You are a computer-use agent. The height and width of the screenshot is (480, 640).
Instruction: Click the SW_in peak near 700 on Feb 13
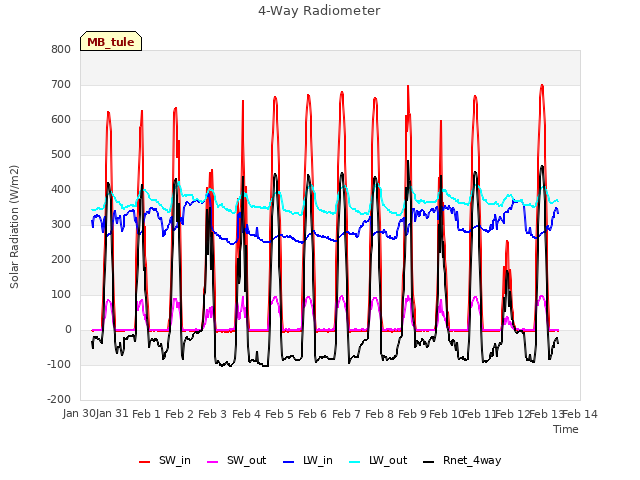point(542,86)
